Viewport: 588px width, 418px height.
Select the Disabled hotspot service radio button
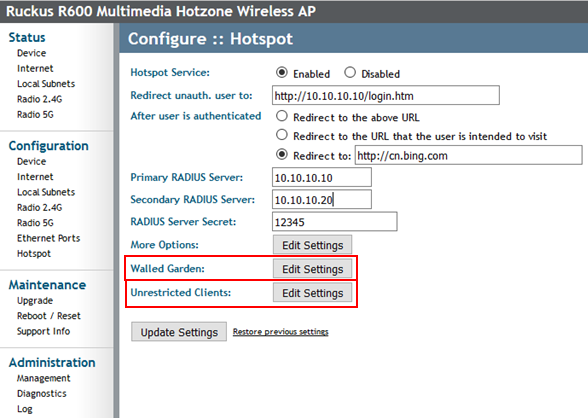[x=350, y=72]
